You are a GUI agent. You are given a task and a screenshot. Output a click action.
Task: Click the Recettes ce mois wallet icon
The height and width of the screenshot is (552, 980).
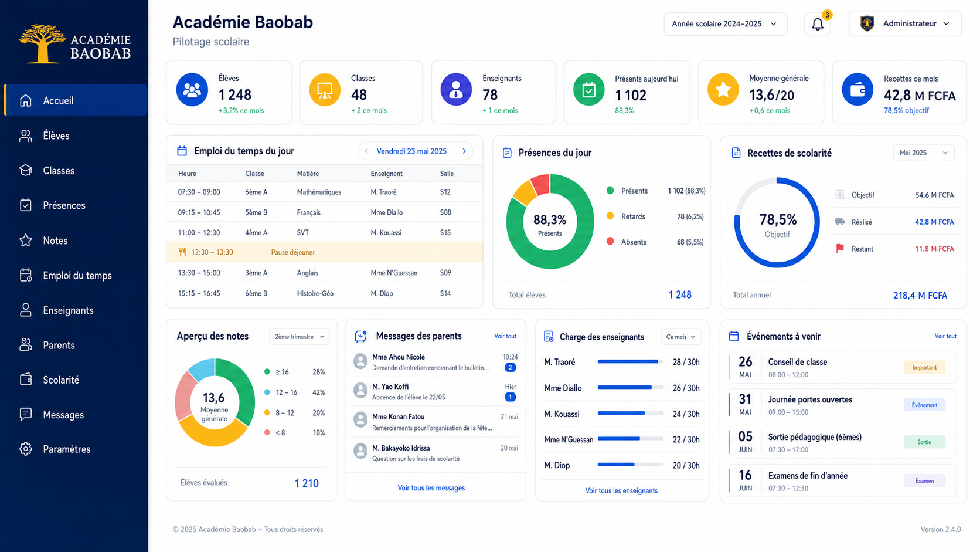click(x=857, y=90)
